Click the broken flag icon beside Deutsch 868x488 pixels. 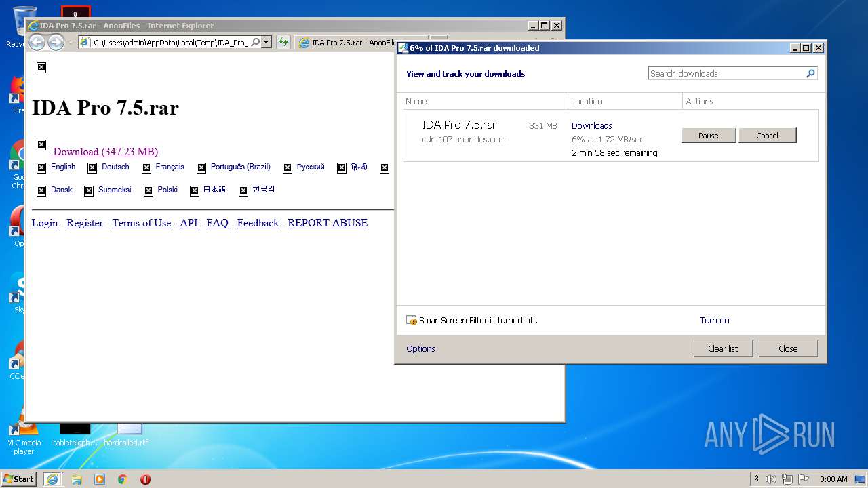tap(92, 167)
